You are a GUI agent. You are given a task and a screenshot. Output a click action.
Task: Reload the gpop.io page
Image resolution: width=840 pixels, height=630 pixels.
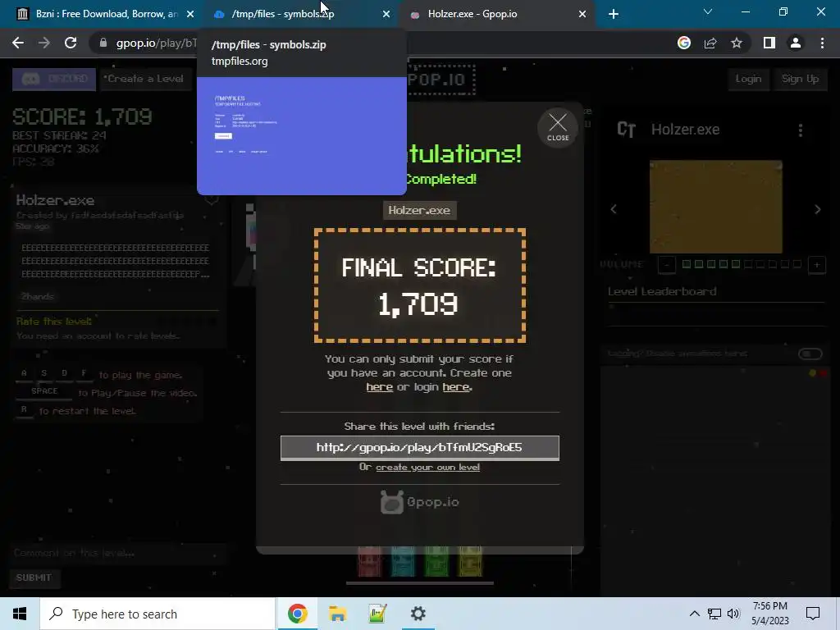(x=71, y=43)
